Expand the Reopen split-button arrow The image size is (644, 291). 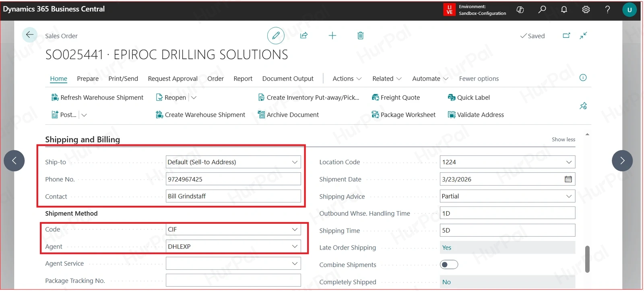[x=194, y=97]
